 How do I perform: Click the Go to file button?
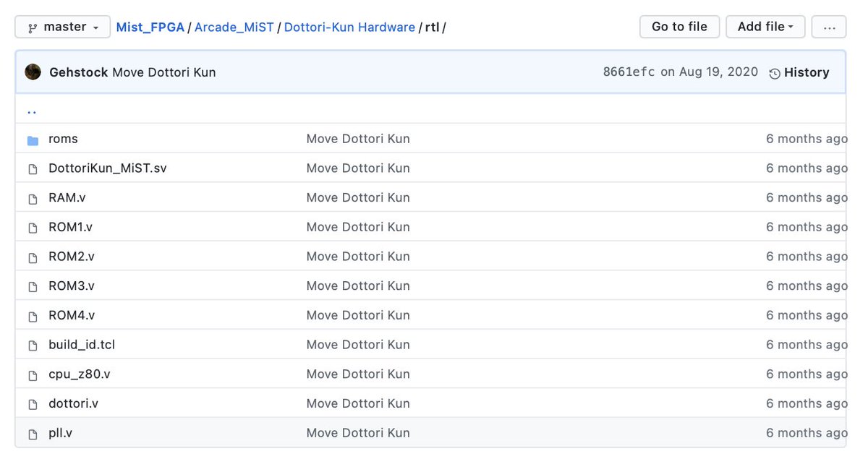(x=679, y=27)
